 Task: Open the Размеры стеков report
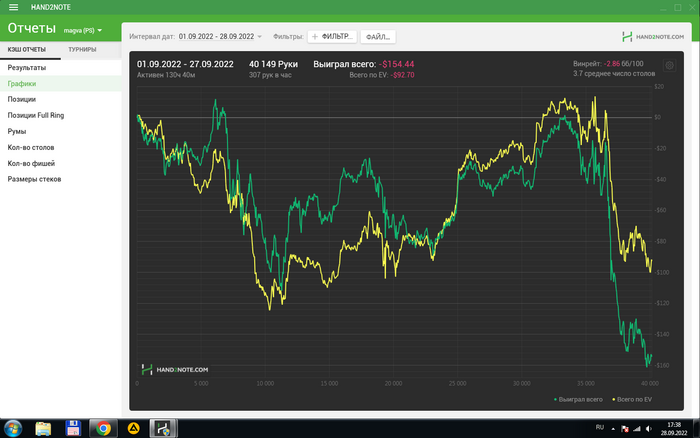click(x=60, y=179)
